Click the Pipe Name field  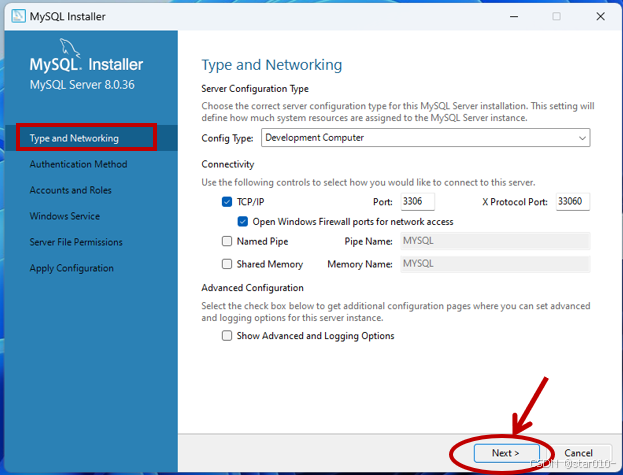tap(495, 241)
